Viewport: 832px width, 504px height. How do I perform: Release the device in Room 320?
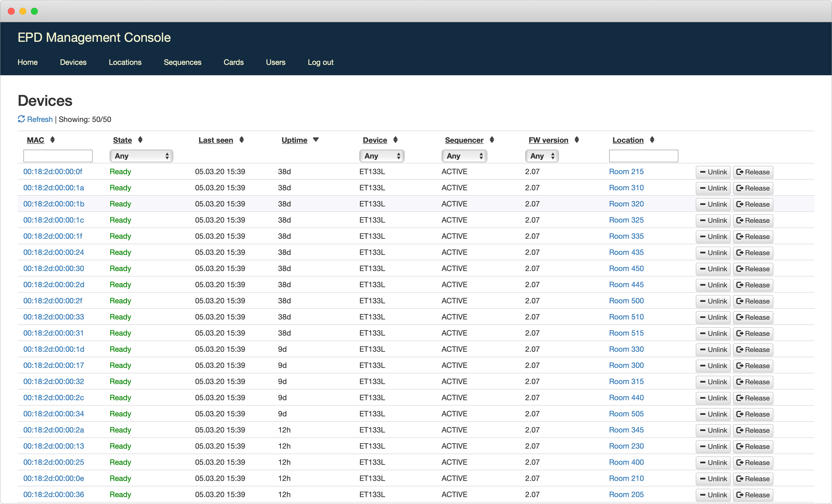point(753,204)
